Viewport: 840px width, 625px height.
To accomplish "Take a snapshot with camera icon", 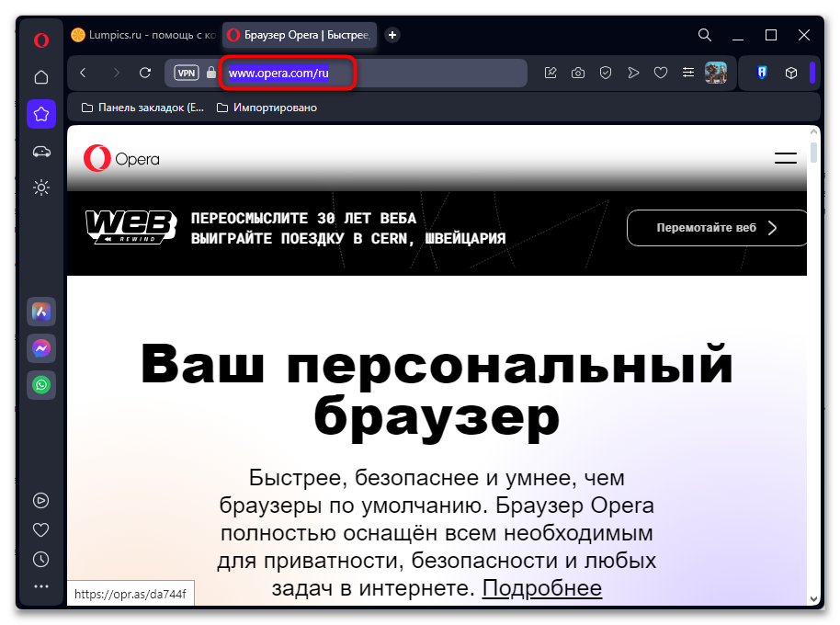I will 578,73.
